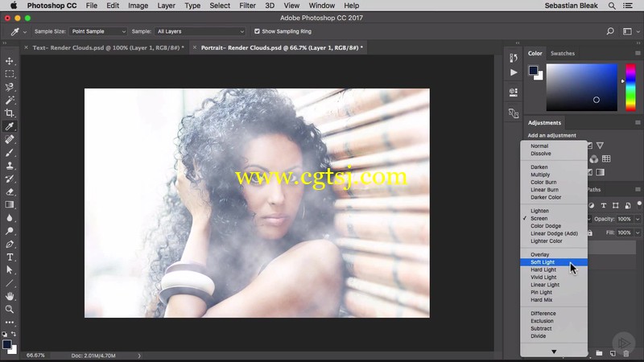Open the Fill value dropdown arrow
Viewport: 644px width, 362px height.
638,232
